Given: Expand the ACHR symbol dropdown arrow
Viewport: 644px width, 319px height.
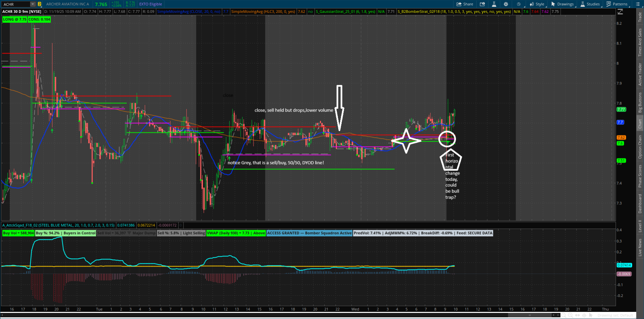Looking at the screenshot, I should point(33,4).
